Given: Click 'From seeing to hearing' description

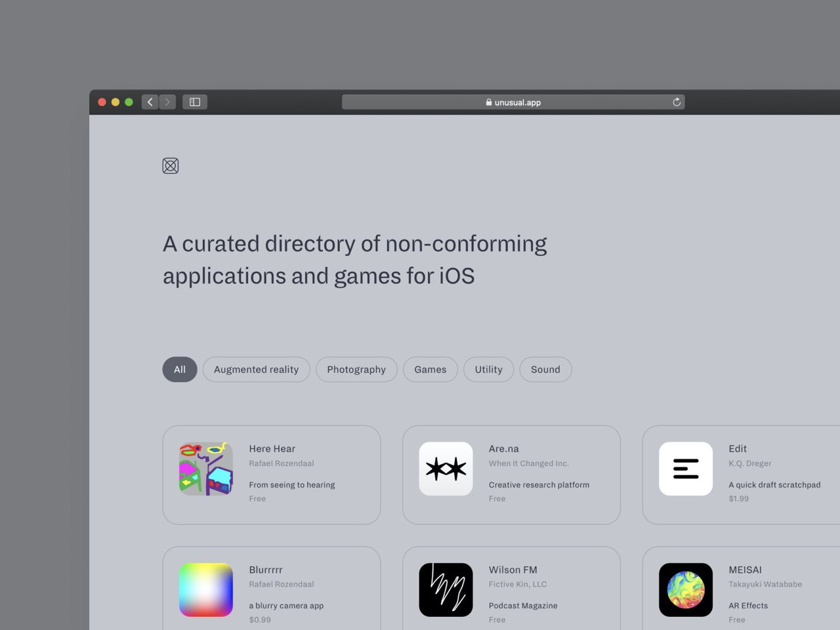Looking at the screenshot, I should 292,485.
